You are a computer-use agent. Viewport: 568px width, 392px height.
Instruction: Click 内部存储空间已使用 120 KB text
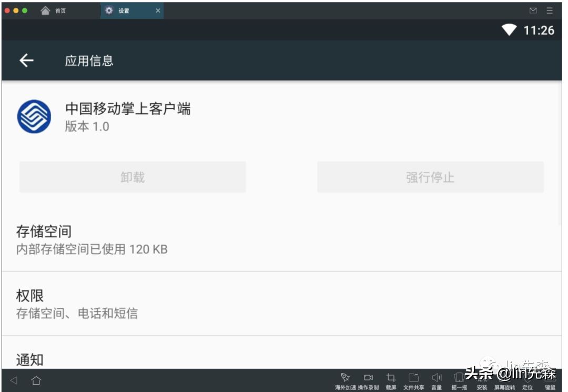pos(92,249)
